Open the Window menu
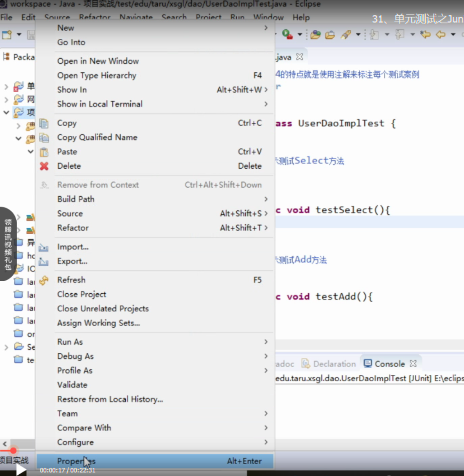 click(x=268, y=17)
